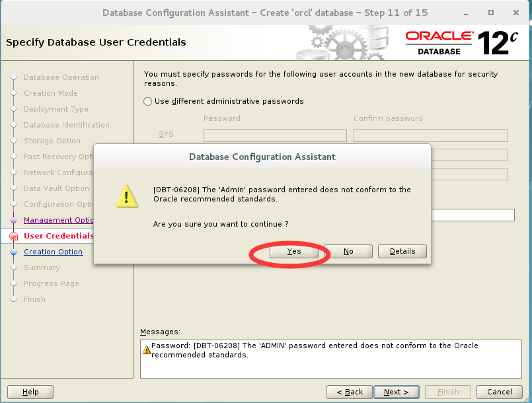Confirm with the Yes button
532x403 pixels.
[x=294, y=251]
